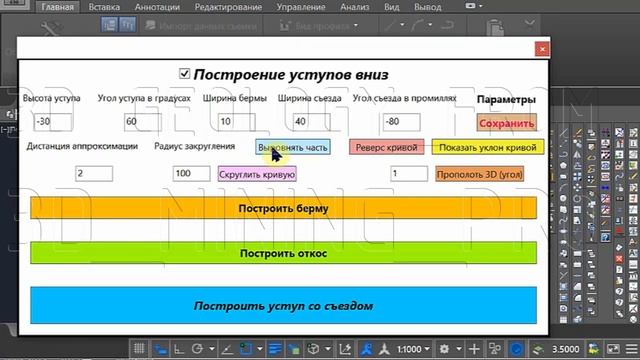
Task: Switch to the 'Аннотации' ribbon tab
Action: pos(157,7)
